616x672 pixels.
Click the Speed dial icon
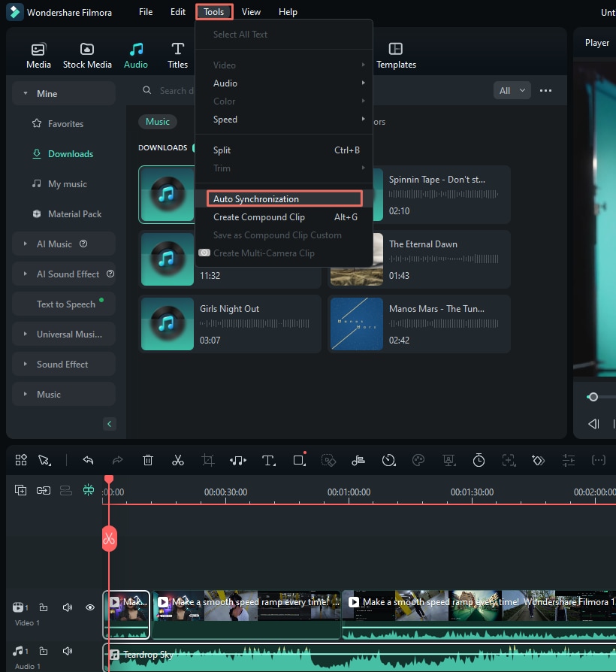point(388,460)
